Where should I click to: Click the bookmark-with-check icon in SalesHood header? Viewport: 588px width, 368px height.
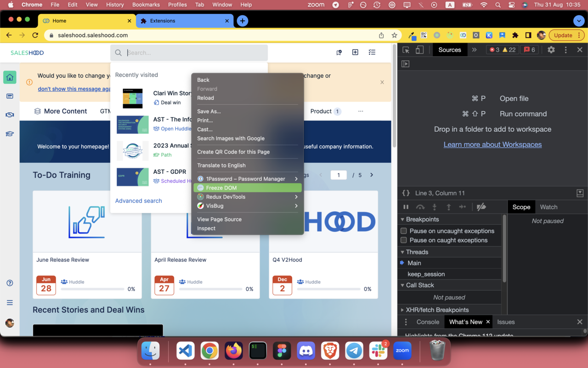pyautogui.click(x=339, y=52)
